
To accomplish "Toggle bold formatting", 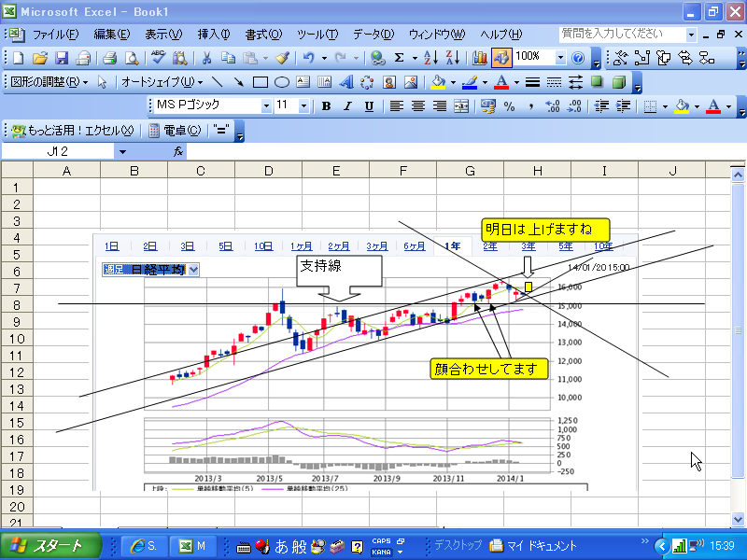I will tap(326, 106).
